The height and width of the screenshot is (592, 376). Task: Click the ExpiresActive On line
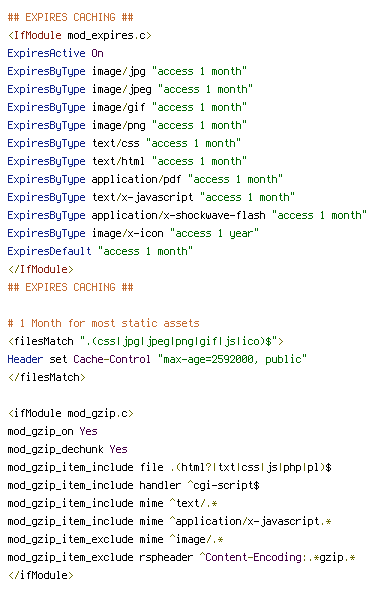pos(55,53)
